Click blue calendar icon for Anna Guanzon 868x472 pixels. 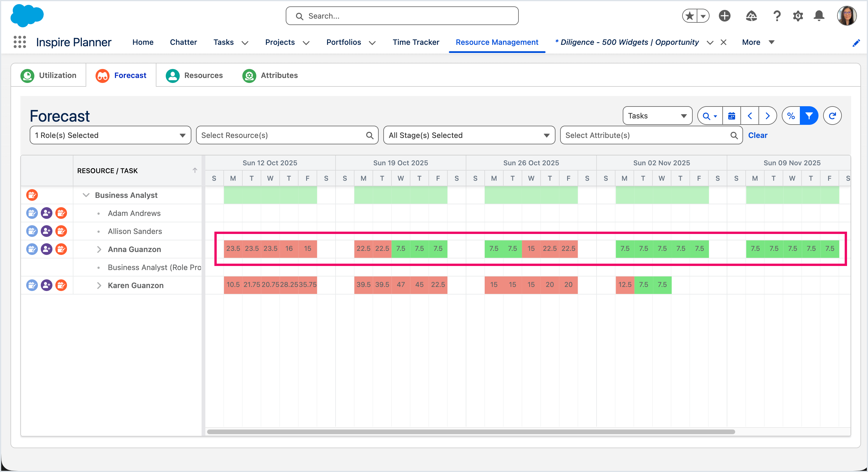[32, 249]
